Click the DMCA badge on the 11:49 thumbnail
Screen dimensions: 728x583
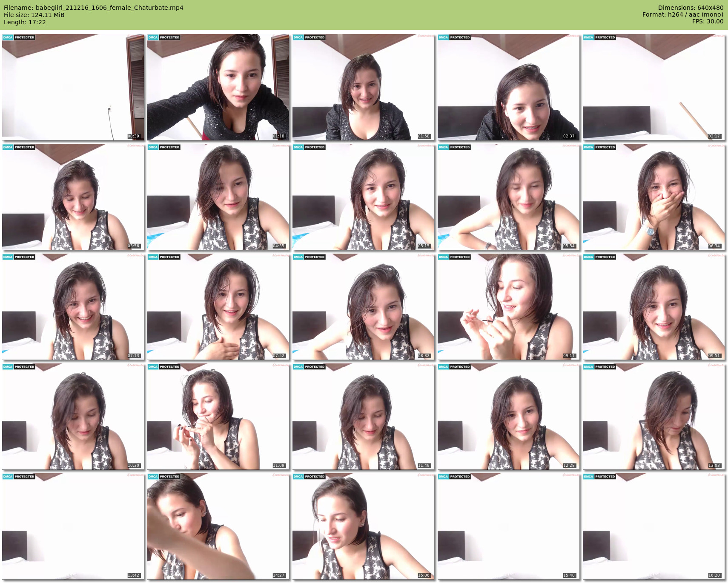(x=309, y=367)
